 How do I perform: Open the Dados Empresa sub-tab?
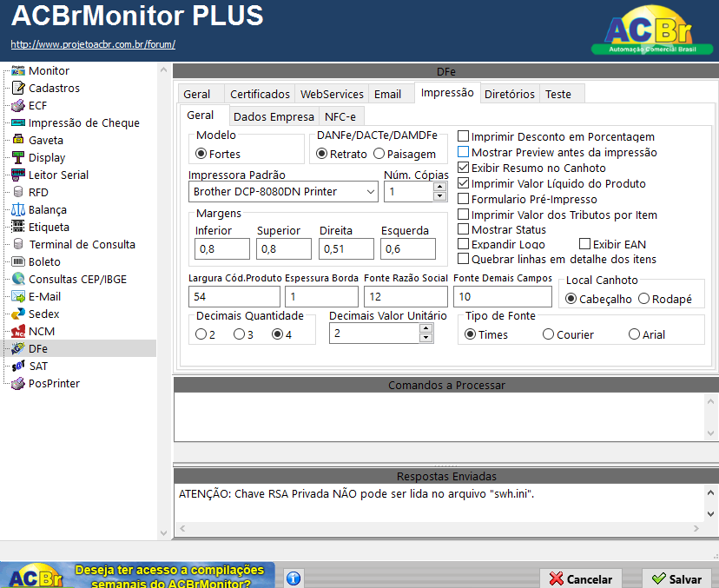point(274,116)
